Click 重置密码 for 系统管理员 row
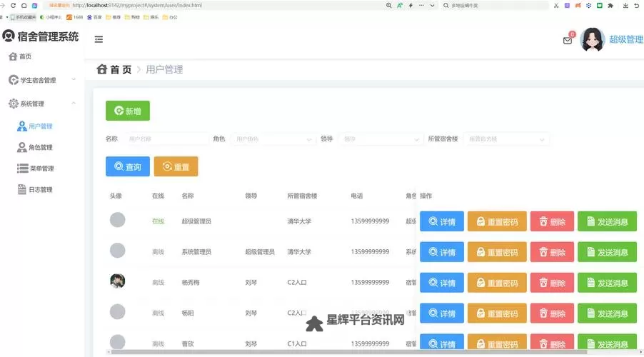The height and width of the screenshot is (357, 644). pyautogui.click(x=497, y=252)
